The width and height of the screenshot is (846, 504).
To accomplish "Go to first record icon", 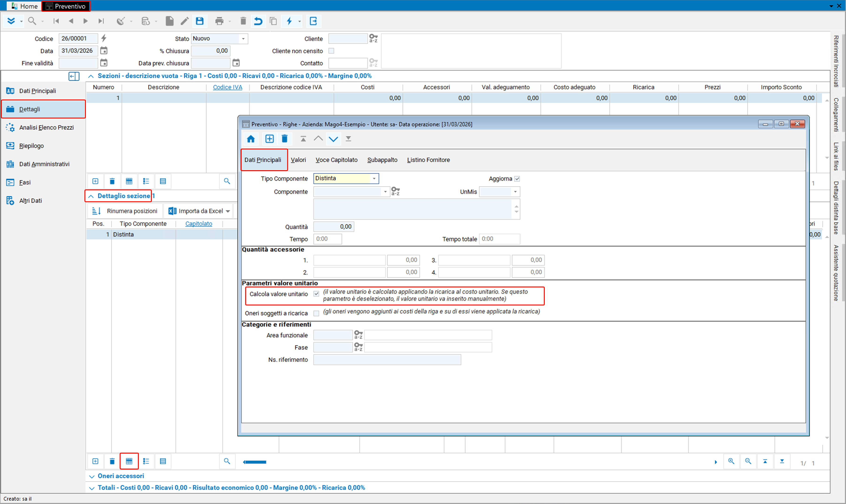I will click(56, 21).
